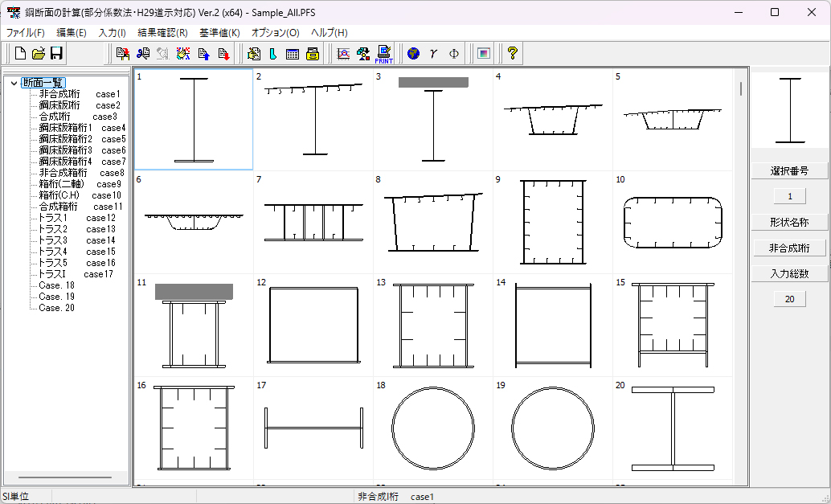Click the color gradient options icon
This screenshot has height=504, width=831.
(x=483, y=54)
